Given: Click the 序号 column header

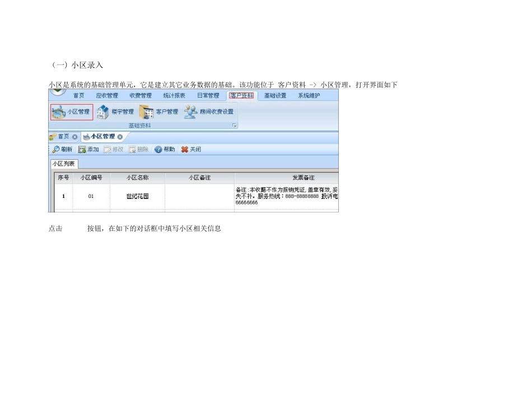Looking at the screenshot, I should (x=63, y=178).
